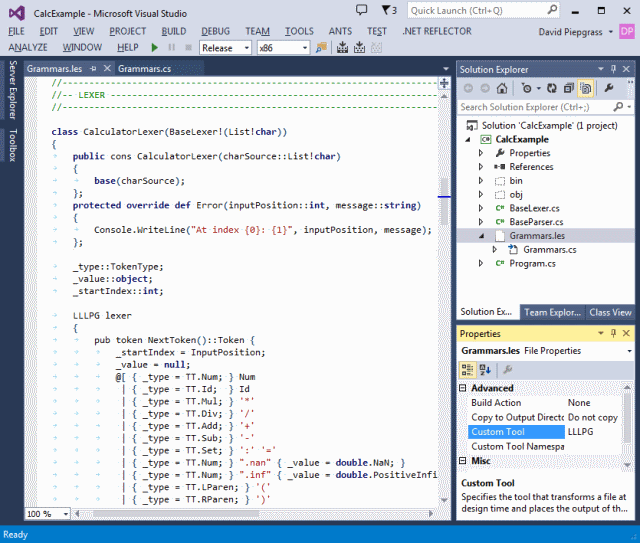640x543 pixels.
Task: Click the Property Pages wrench icon
Action: point(507,369)
